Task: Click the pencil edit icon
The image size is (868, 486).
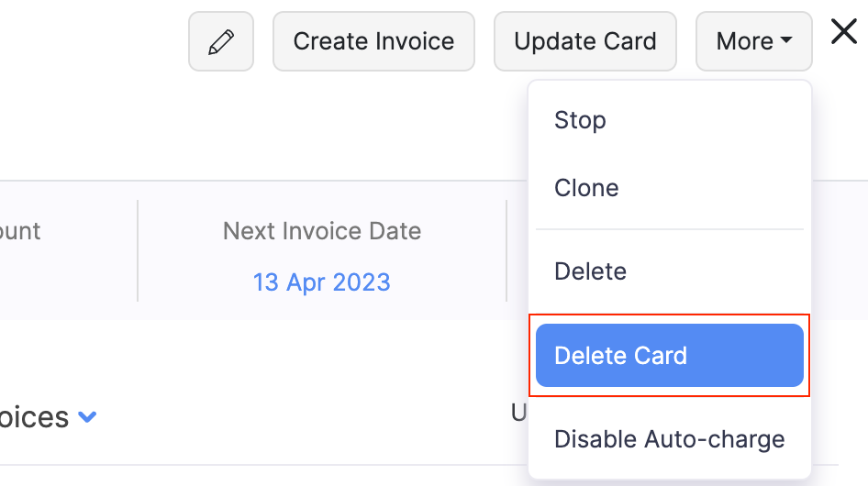Action: [221, 41]
